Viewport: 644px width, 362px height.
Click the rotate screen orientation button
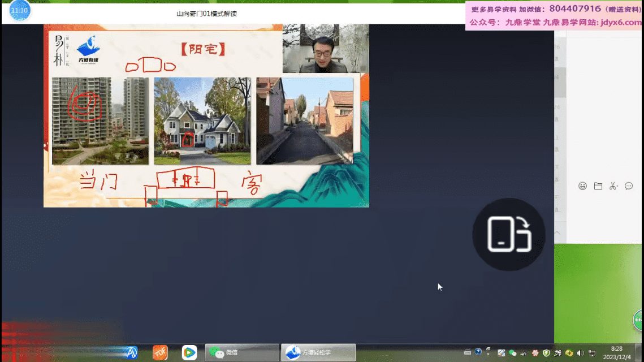coord(509,234)
